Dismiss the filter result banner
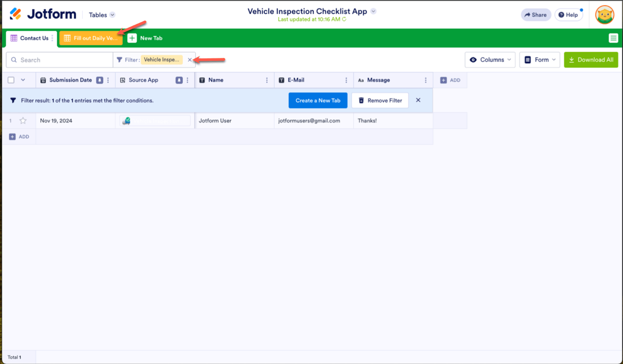This screenshot has height=364, width=623. 418,100
